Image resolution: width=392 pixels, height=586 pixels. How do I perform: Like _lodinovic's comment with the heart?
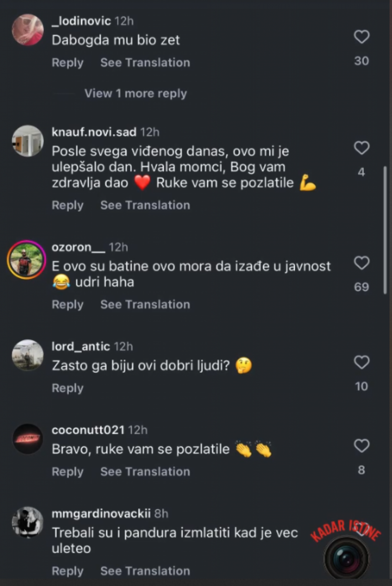[362, 37]
